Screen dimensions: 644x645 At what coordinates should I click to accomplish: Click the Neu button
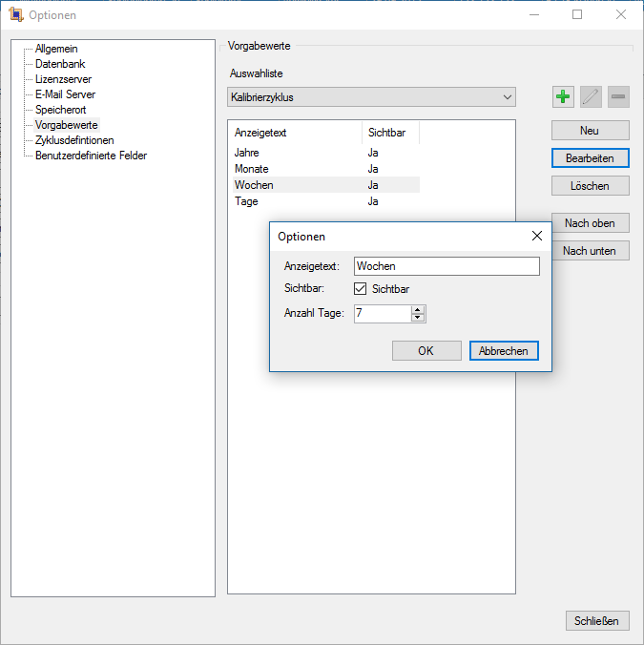[590, 131]
